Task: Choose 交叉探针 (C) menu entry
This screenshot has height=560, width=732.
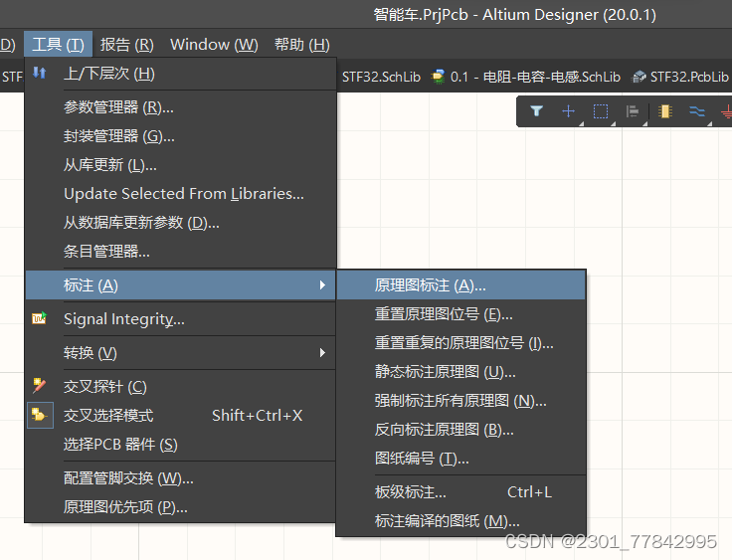Action: coord(181,387)
